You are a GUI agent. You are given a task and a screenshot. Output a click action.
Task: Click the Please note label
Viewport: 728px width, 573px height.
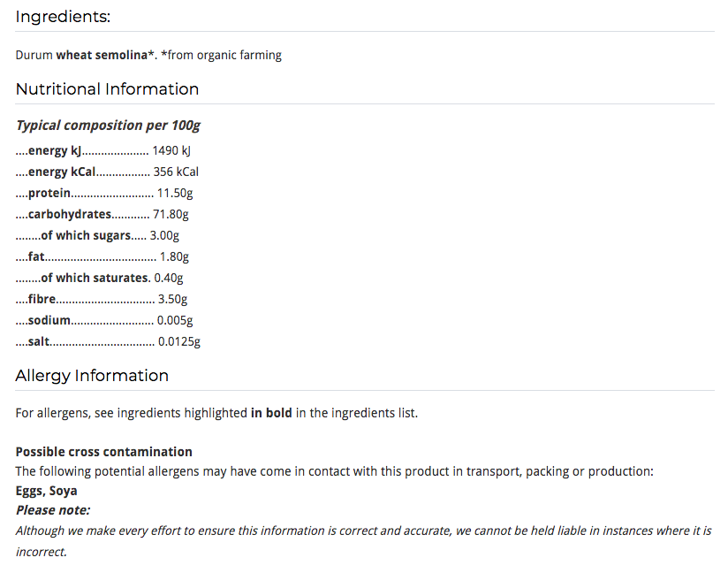[53, 510]
